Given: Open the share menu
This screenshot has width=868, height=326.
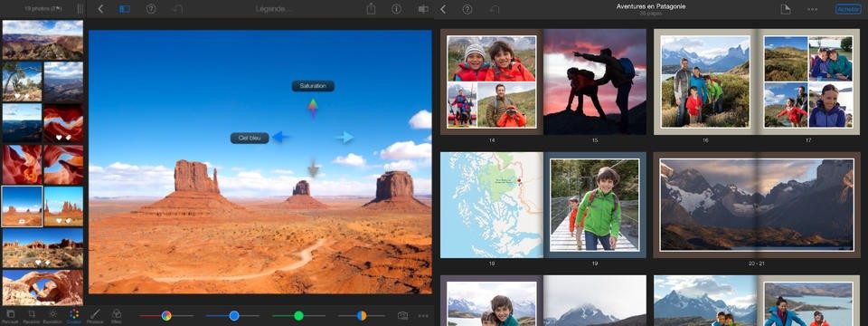Looking at the screenshot, I should [x=371, y=8].
